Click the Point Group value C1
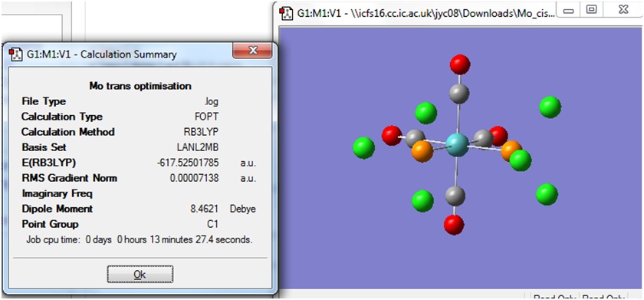644x300 pixels. (x=212, y=224)
